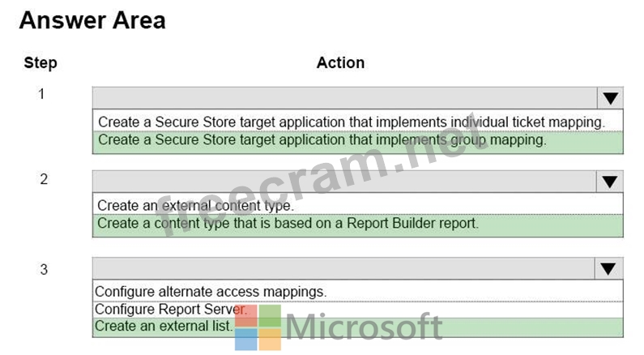Select 'Configure alternate access mappings' option
This screenshot has width=644, height=355.
pyautogui.click(x=211, y=291)
